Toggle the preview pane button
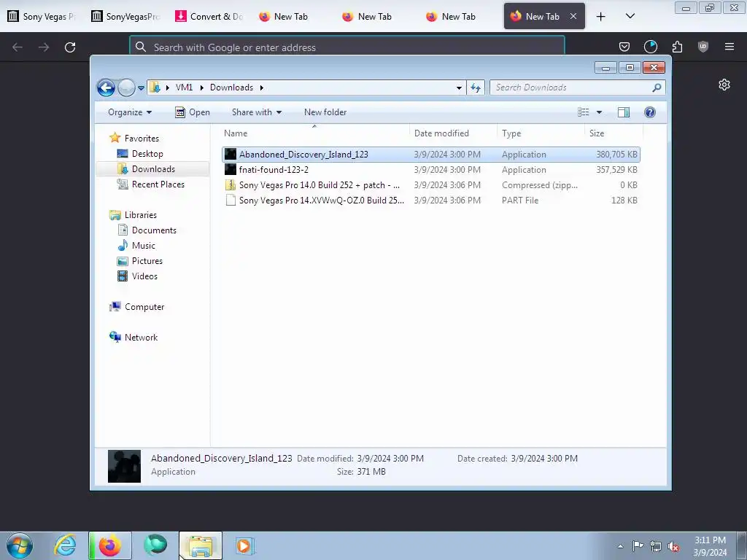 [x=623, y=112]
